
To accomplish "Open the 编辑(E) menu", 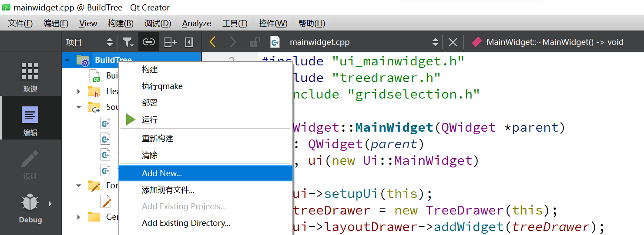I will coord(56,23).
